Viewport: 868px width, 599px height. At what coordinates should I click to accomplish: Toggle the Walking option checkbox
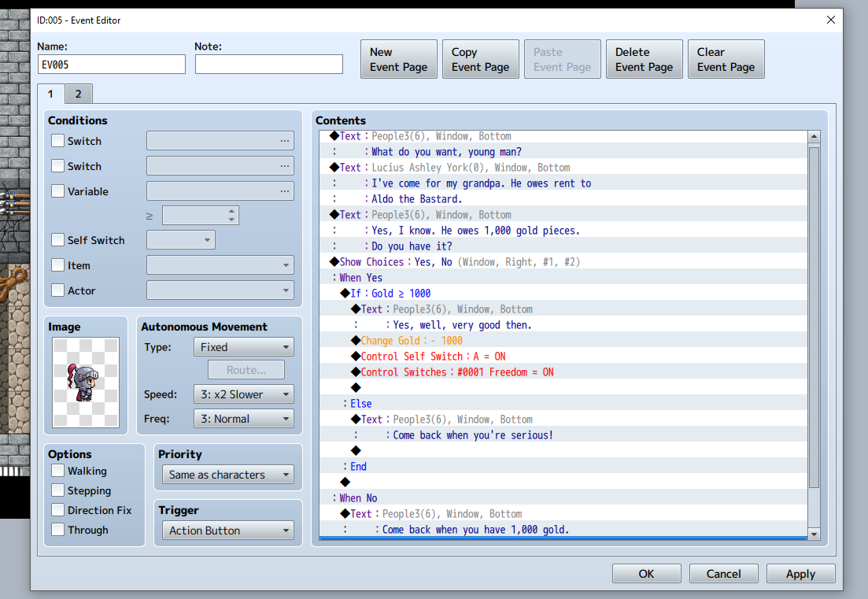pyautogui.click(x=58, y=471)
